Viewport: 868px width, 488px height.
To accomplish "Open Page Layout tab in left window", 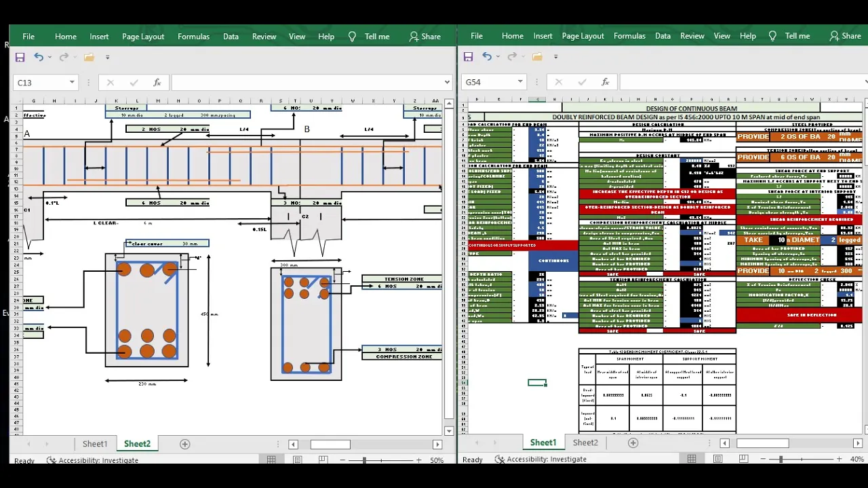I will point(143,37).
